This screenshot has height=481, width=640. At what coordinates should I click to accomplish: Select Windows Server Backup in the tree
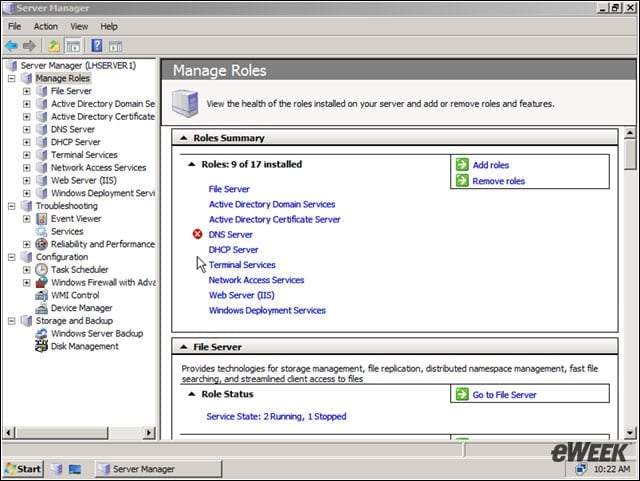point(97,333)
